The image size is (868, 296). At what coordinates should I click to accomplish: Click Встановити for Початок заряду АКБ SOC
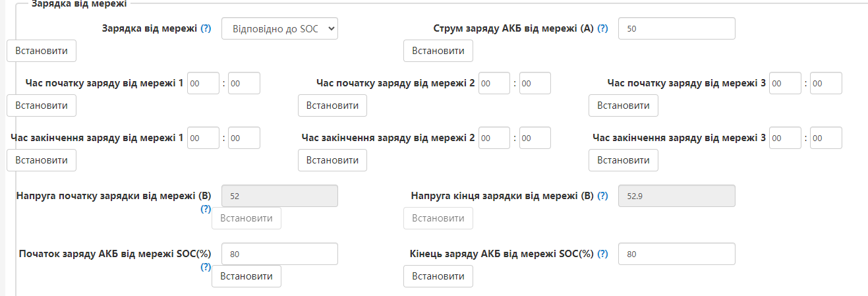(246, 276)
